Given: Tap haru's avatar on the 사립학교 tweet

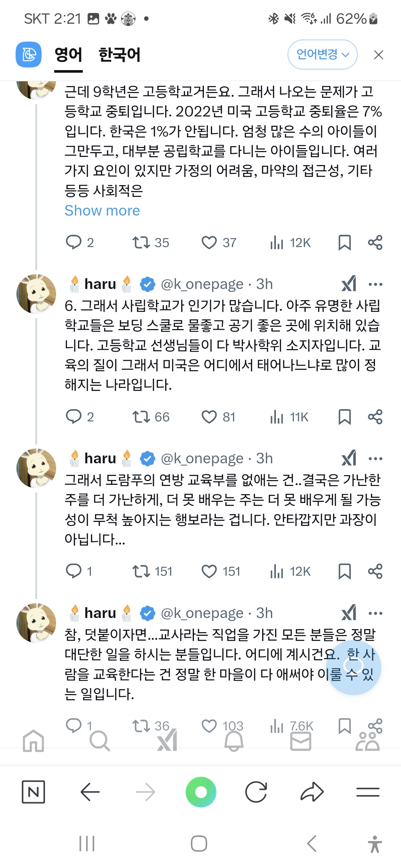Looking at the screenshot, I should (36, 294).
